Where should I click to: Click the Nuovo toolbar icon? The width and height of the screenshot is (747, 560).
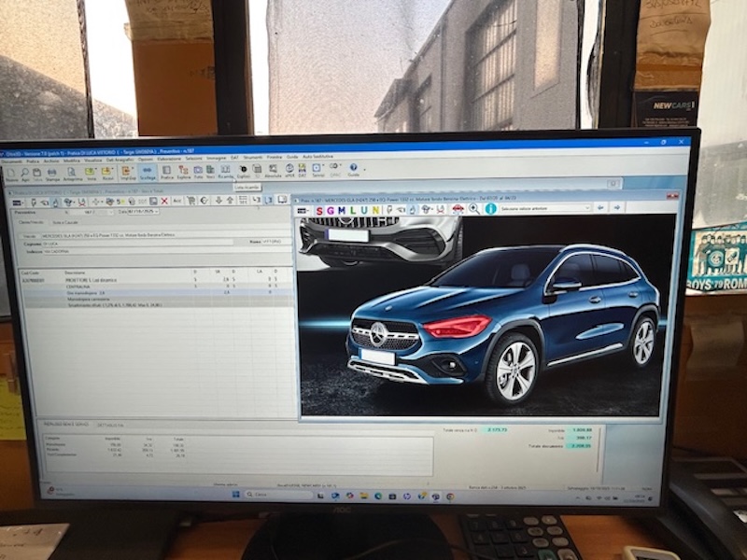coord(11,175)
